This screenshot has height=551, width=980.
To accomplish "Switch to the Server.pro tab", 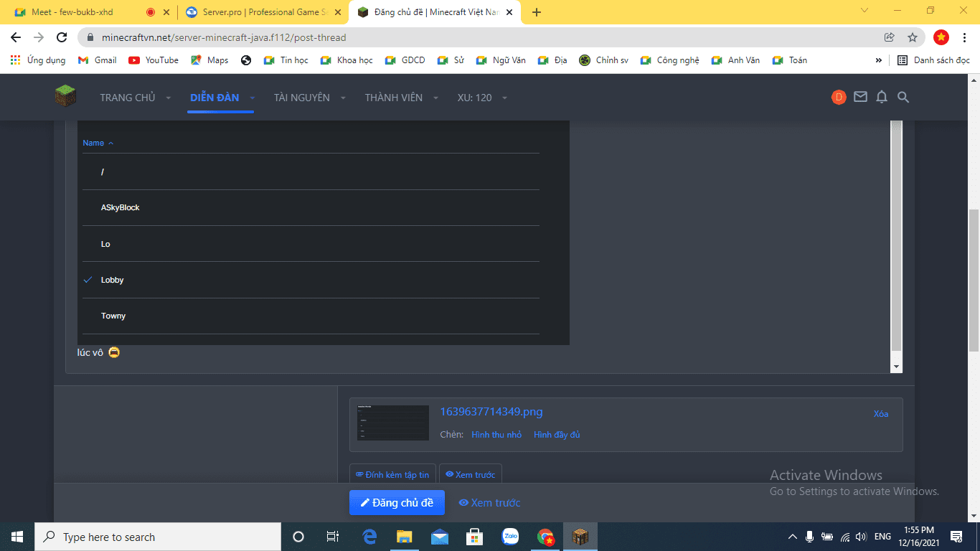I will [x=263, y=12].
